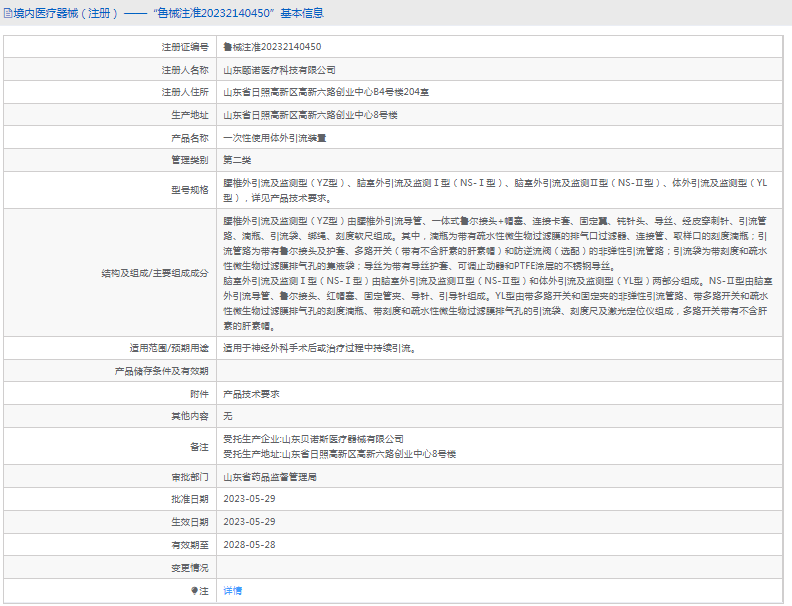Click the effective date value in the 生效日期 row

click(250, 522)
